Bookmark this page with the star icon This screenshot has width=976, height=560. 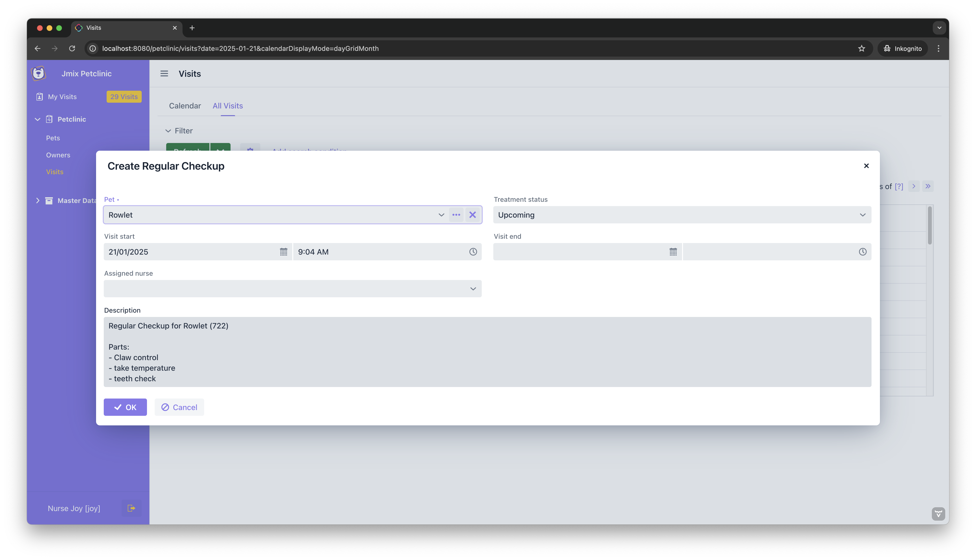(x=861, y=48)
